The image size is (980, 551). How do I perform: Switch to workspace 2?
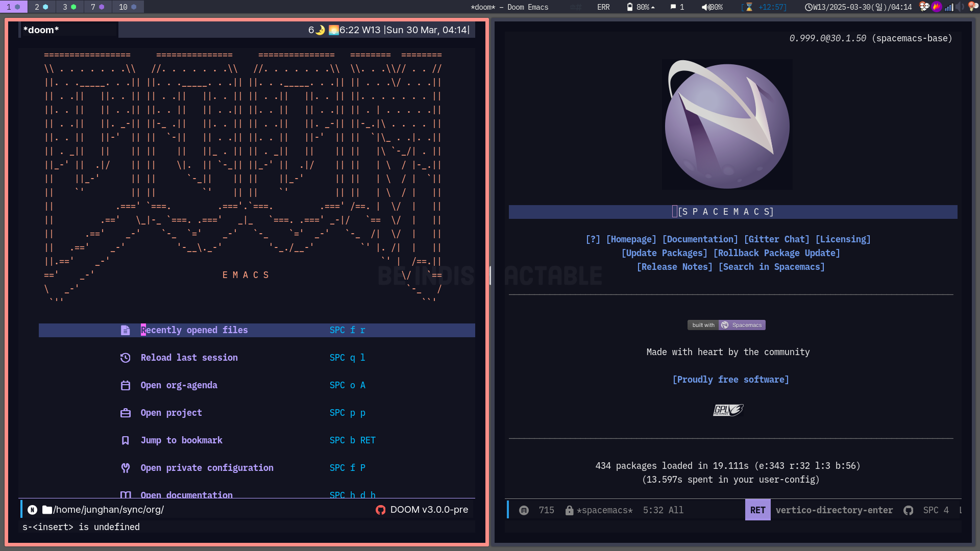(x=41, y=7)
